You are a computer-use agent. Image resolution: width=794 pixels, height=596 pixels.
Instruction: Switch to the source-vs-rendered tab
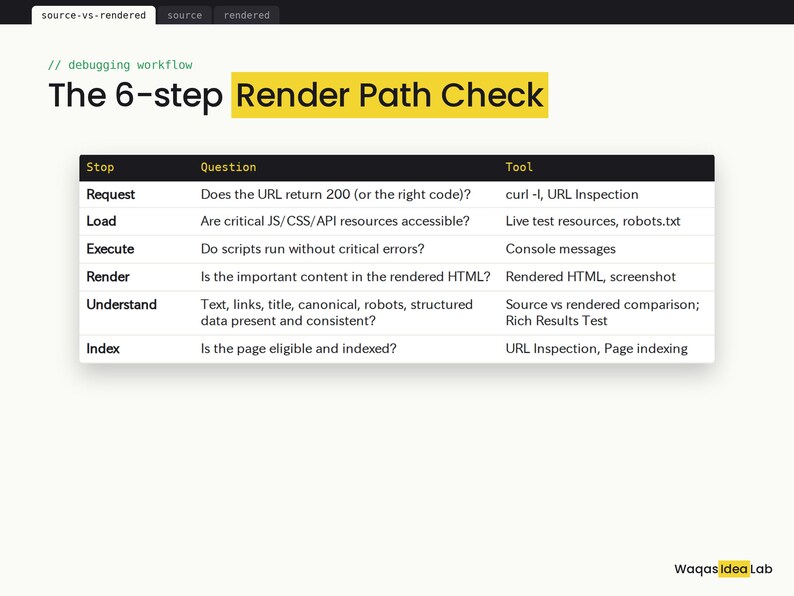coord(94,15)
